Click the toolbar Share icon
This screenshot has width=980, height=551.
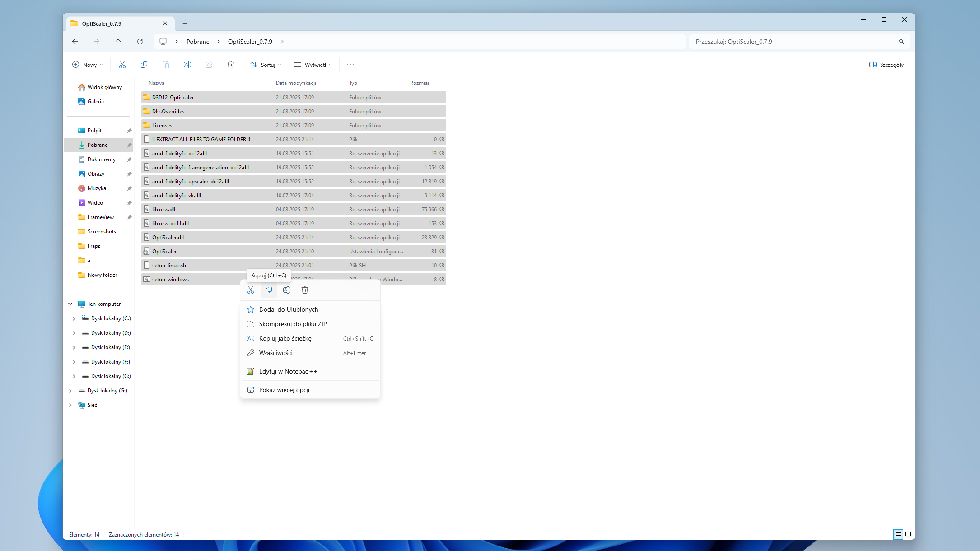209,65
